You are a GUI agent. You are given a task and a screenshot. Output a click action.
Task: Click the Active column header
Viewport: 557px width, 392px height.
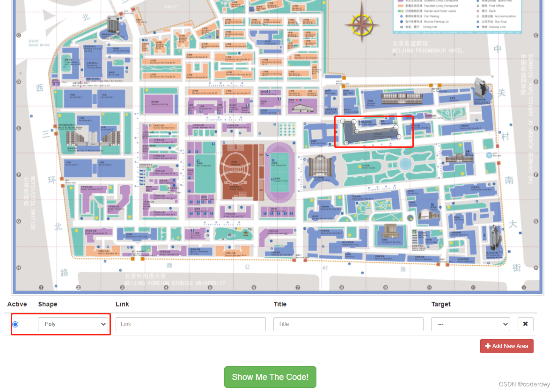[x=17, y=304]
